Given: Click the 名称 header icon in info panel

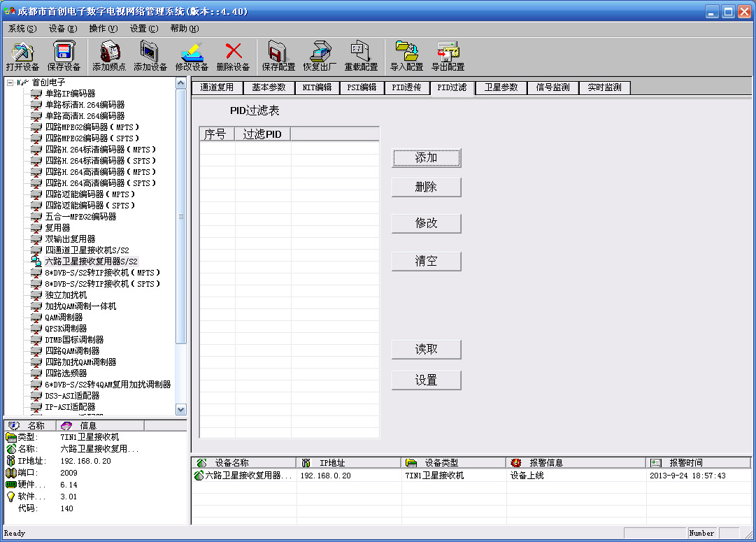Looking at the screenshot, I should (14, 425).
